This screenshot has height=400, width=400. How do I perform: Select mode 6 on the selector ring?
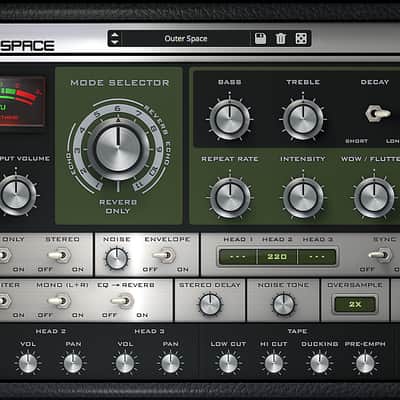coord(117,109)
